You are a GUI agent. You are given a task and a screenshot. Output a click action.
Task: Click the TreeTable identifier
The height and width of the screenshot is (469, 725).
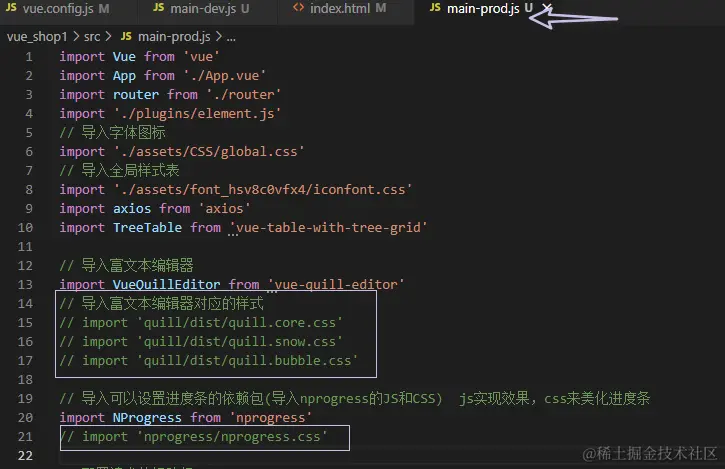[147, 228]
